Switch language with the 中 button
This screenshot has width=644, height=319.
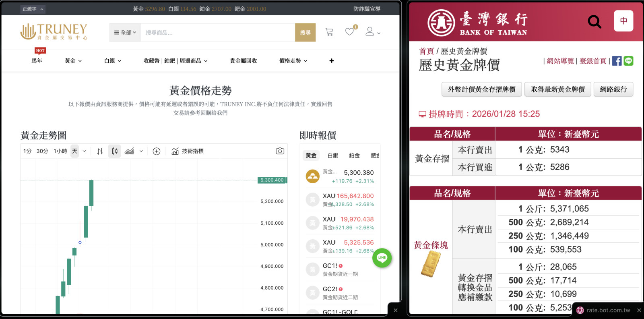tap(623, 21)
